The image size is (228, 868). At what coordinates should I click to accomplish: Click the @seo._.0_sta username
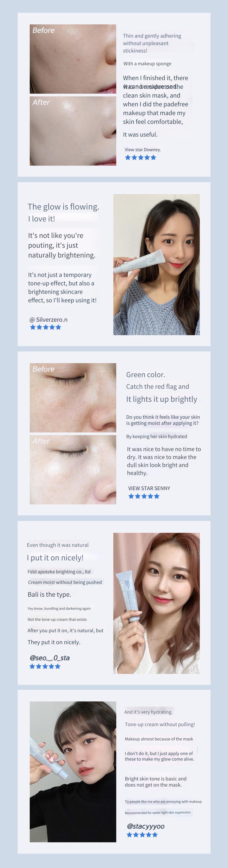50,657
